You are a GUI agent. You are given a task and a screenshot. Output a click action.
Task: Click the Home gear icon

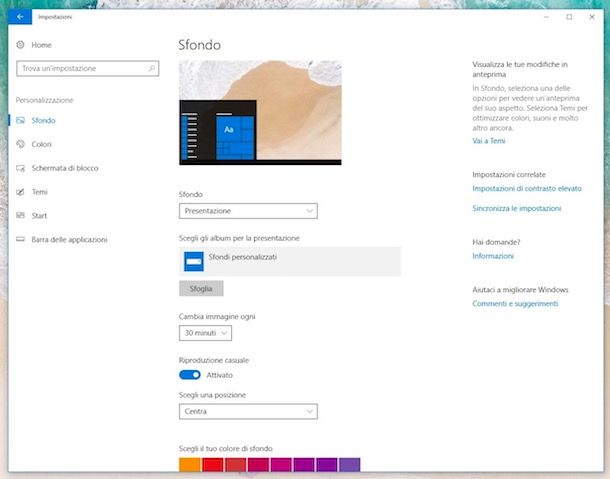[x=20, y=45]
